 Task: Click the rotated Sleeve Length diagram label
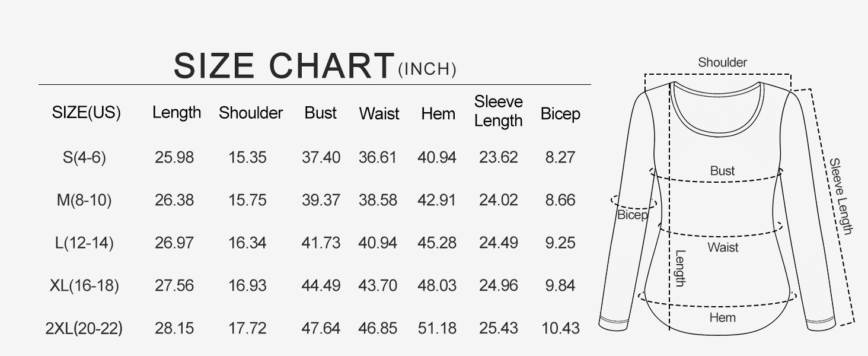click(841, 196)
